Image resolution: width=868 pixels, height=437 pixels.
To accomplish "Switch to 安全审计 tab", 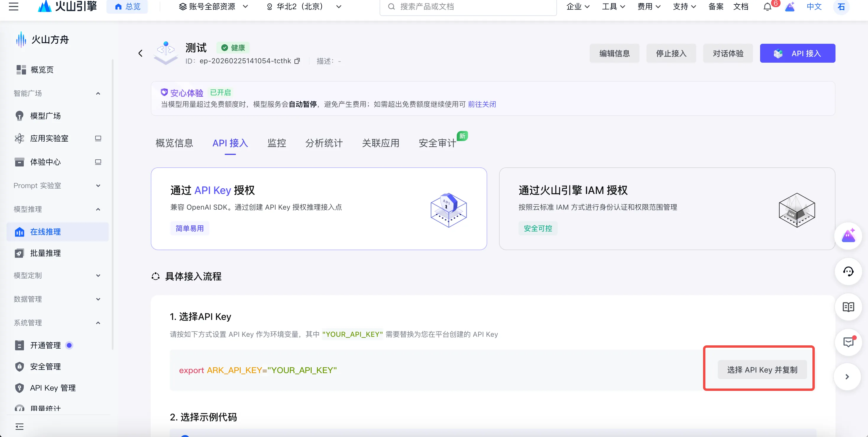I will (437, 143).
